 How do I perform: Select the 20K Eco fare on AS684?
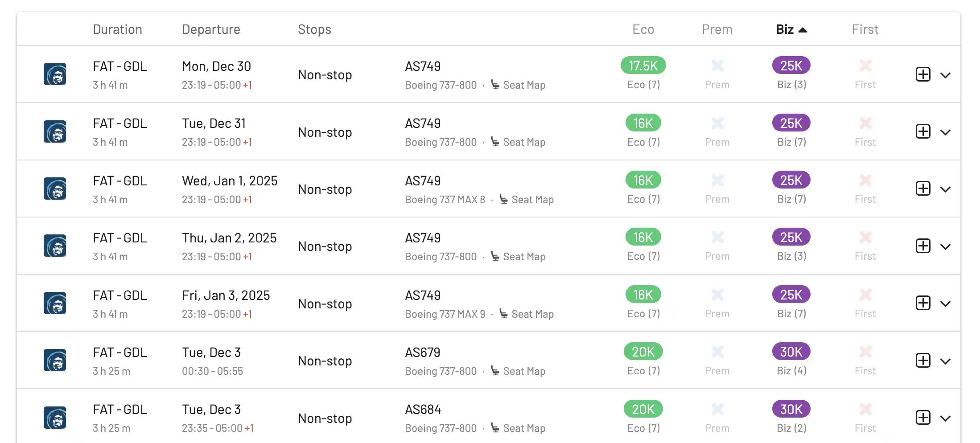click(643, 409)
